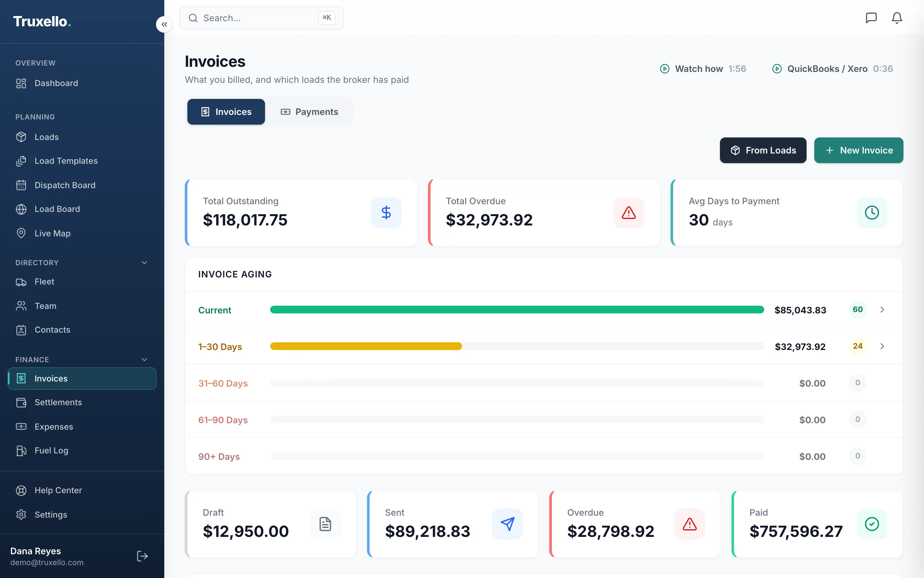Click the clock icon on Avg Days to Payment

[x=872, y=213]
